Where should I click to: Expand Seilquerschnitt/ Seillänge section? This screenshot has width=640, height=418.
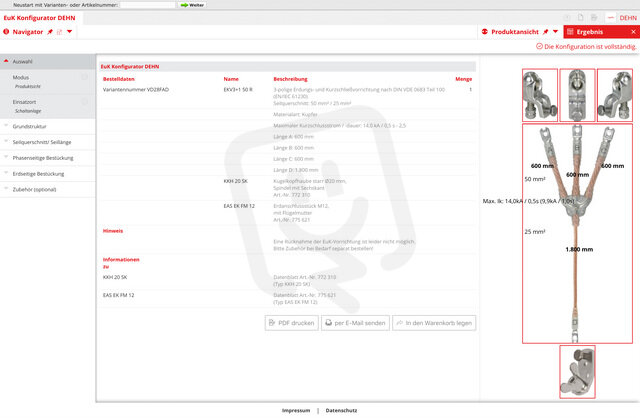point(47,142)
